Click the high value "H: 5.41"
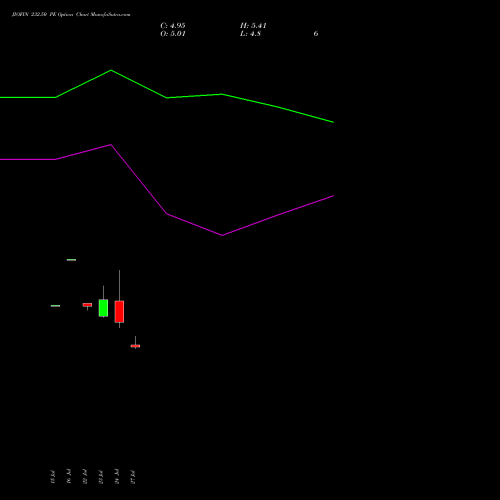 (x=253, y=26)
